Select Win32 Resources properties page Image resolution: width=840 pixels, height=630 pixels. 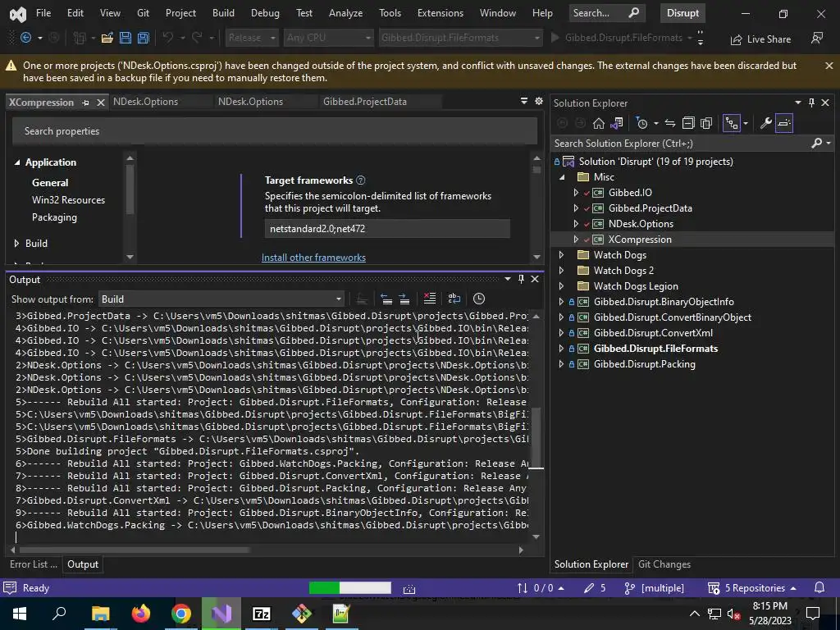(69, 200)
